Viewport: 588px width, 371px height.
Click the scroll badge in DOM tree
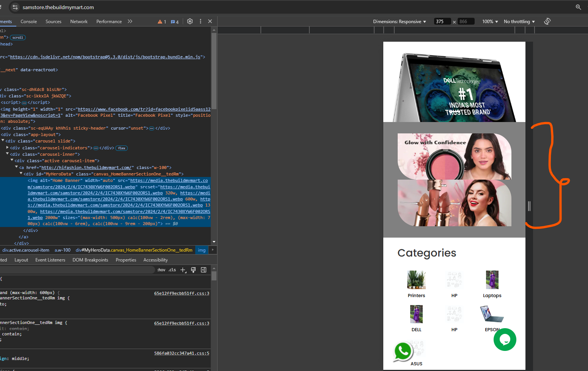click(18, 38)
